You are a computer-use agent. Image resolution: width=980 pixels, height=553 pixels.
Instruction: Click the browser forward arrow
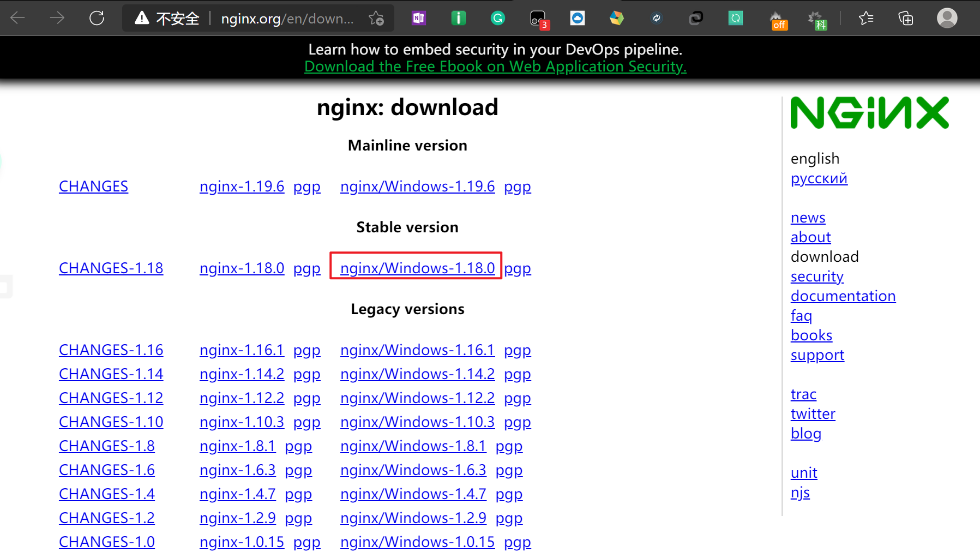click(x=57, y=18)
